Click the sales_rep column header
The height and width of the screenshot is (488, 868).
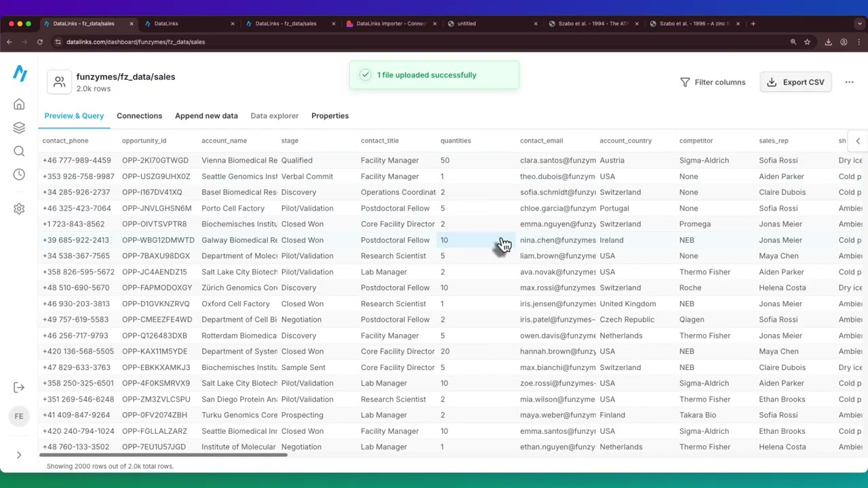tap(773, 141)
